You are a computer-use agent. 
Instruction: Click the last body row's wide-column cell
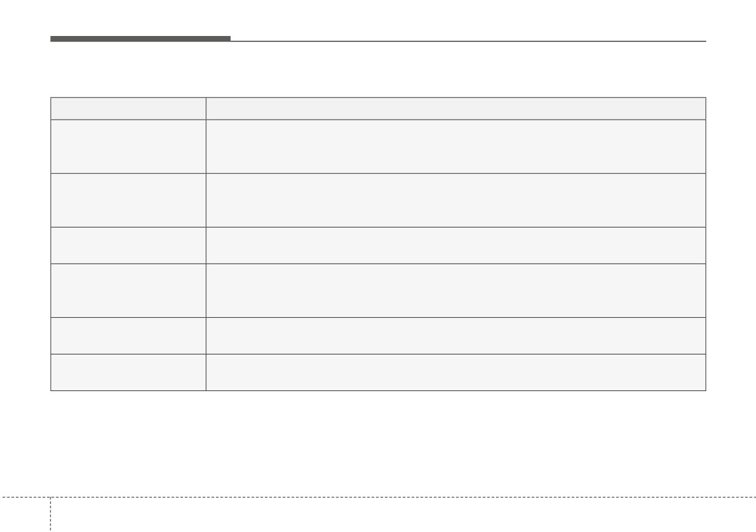click(456, 372)
